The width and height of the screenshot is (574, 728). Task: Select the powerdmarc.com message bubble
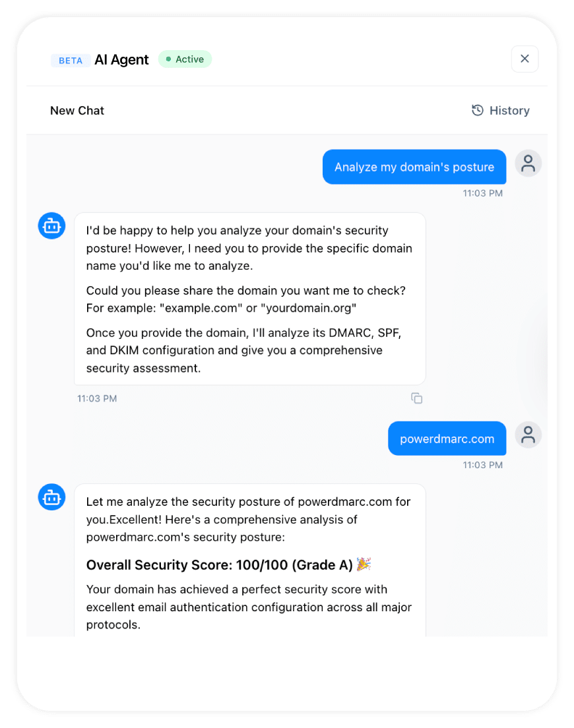[x=447, y=439]
